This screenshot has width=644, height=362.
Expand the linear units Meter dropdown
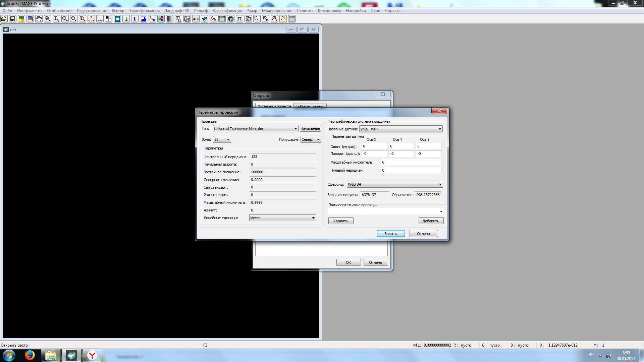[313, 218]
